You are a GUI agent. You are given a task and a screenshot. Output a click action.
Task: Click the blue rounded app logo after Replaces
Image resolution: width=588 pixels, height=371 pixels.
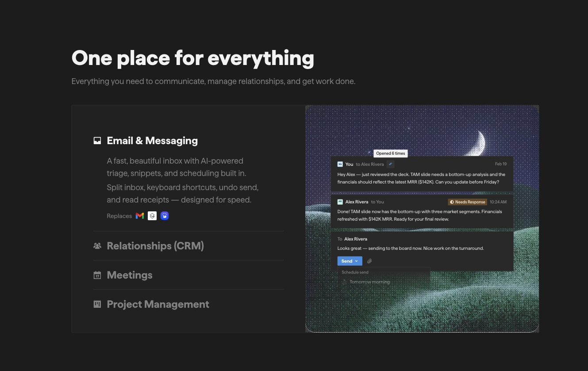[x=165, y=216]
